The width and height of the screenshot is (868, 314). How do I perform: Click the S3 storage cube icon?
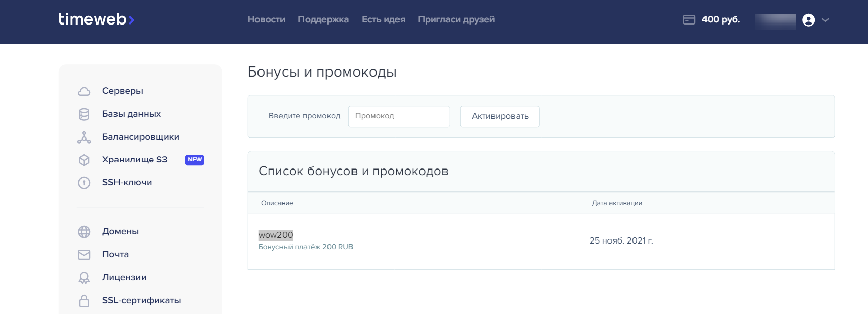tap(84, 160)
